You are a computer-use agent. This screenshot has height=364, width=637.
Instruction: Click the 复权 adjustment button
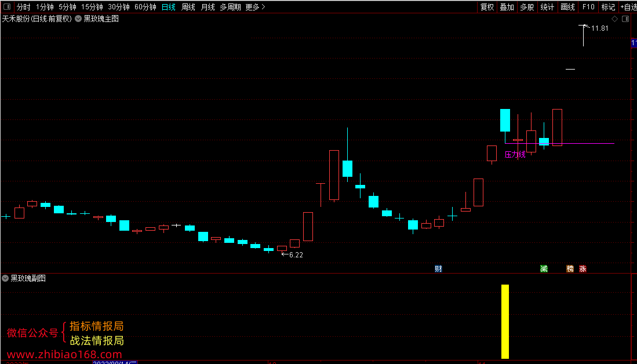pyautogui.click(x=487, y=7)
